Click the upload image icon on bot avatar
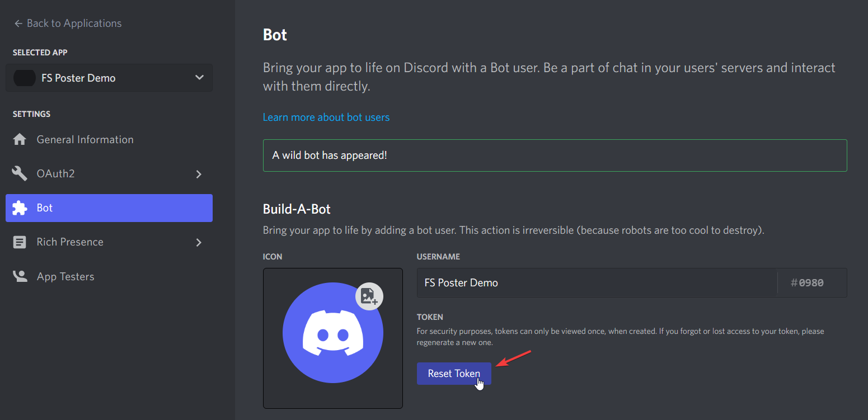The height and width of the screenshot is (420, 868). (369, 296)
